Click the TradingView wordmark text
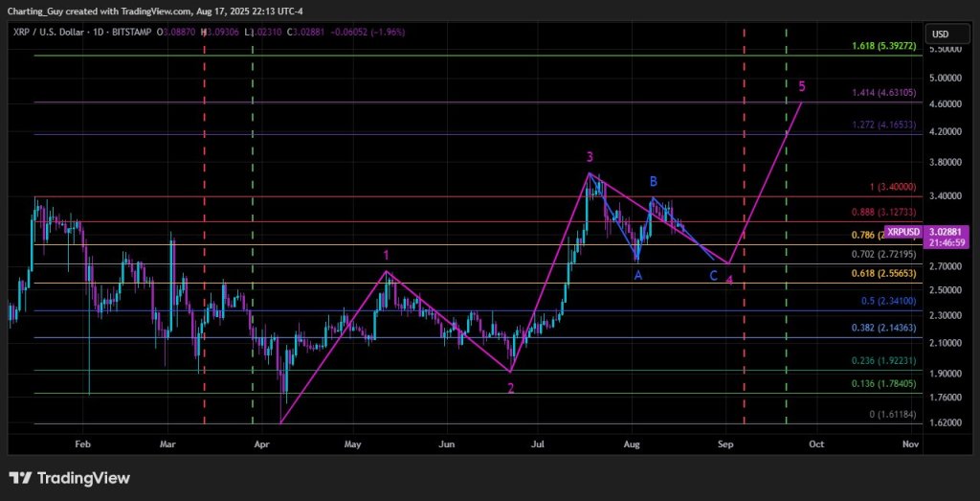Screen dimensions: 980x501 coord(83,478)
